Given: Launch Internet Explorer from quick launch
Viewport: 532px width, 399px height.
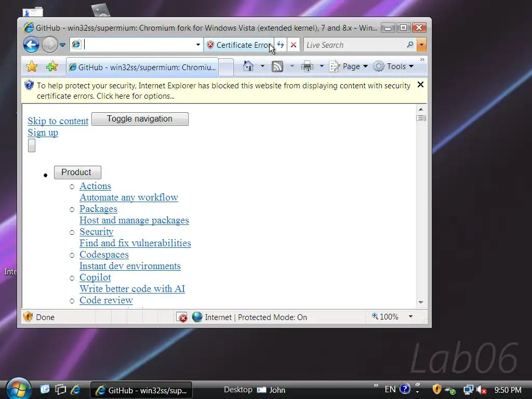Looking at the screenshot, I should 76,390.
